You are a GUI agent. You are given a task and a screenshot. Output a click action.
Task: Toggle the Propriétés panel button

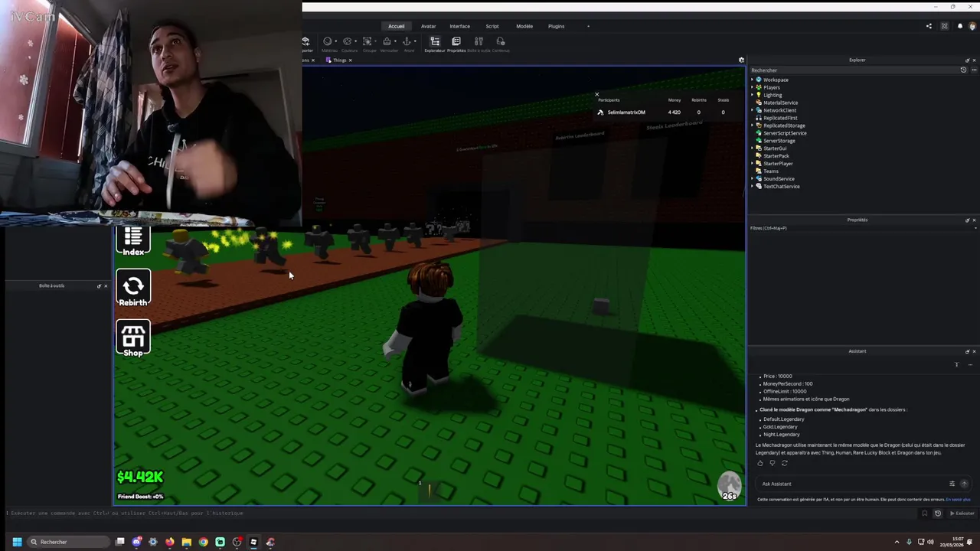[456, 44]
